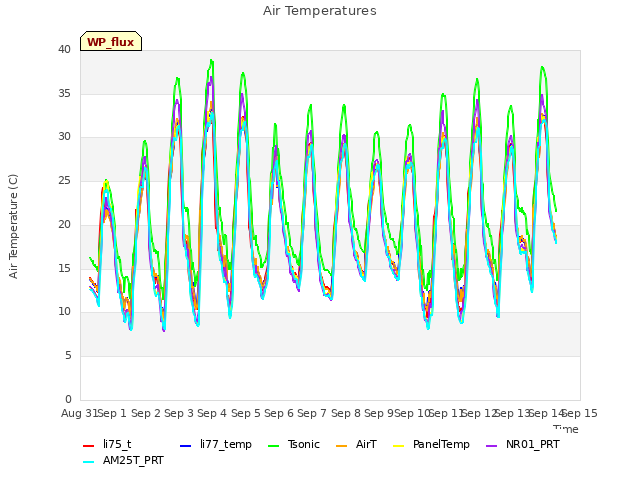Click the 10 y-axis tick label
The height and width of the screenshot is (480, 640).
tap(64, 312)
